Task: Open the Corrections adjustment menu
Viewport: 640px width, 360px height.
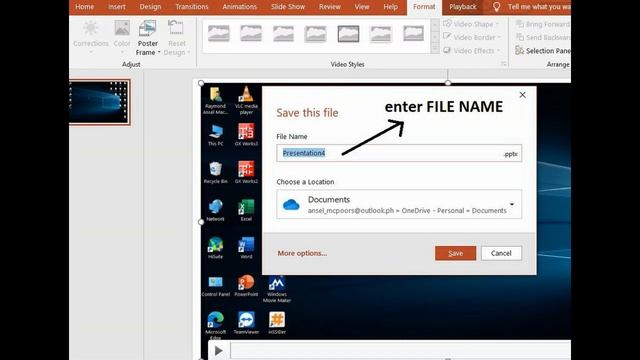Action: pos(91,38)
